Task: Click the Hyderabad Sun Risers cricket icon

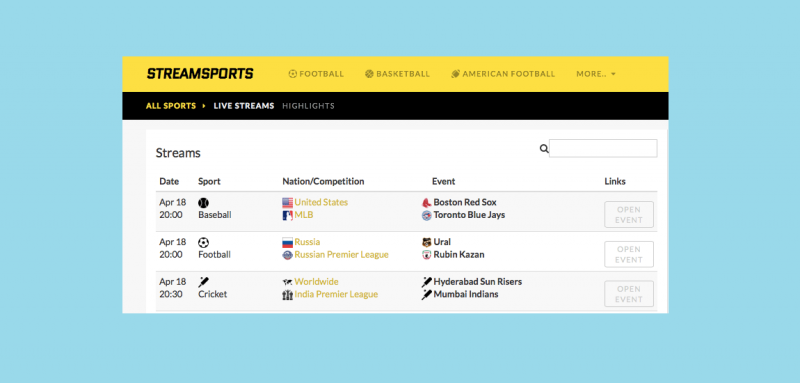Action: [427, 282]
